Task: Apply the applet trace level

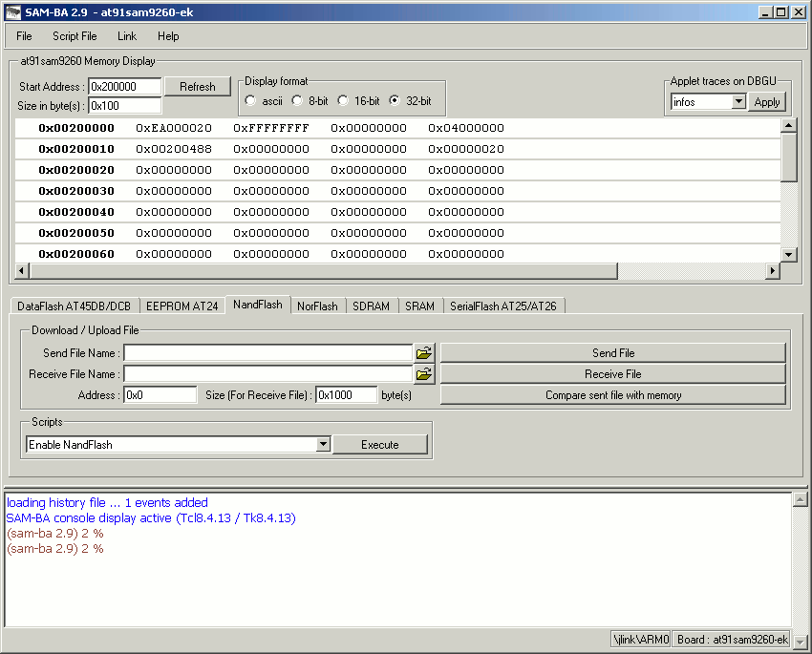Action: point(767,102)
